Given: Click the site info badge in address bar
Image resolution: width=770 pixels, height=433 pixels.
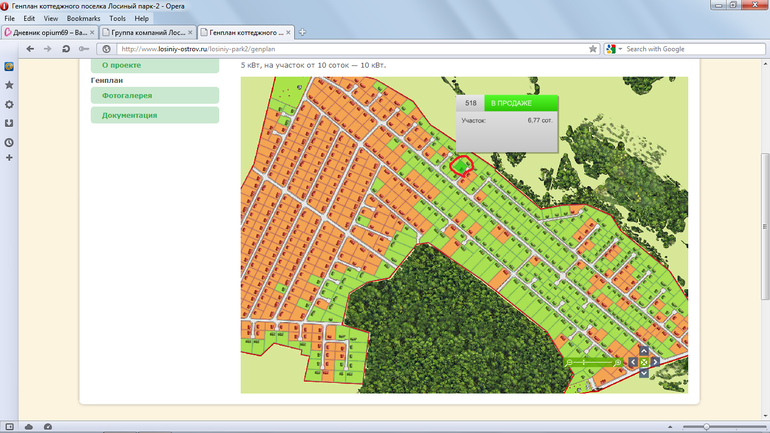Looking at the screenshot, I should pyautogui.click(x=106, y=49).
